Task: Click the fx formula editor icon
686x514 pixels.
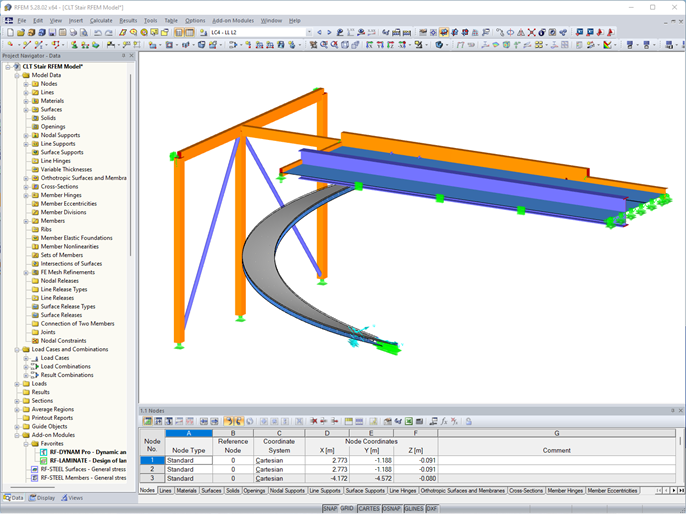Action: pyautogui.click(x=444, y=421)
